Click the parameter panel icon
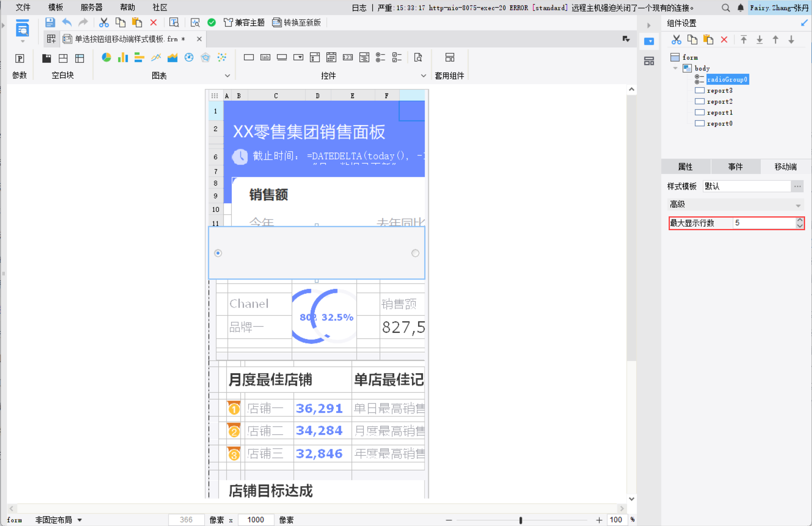This screenshot has height=526, width=812. point(20,58)
